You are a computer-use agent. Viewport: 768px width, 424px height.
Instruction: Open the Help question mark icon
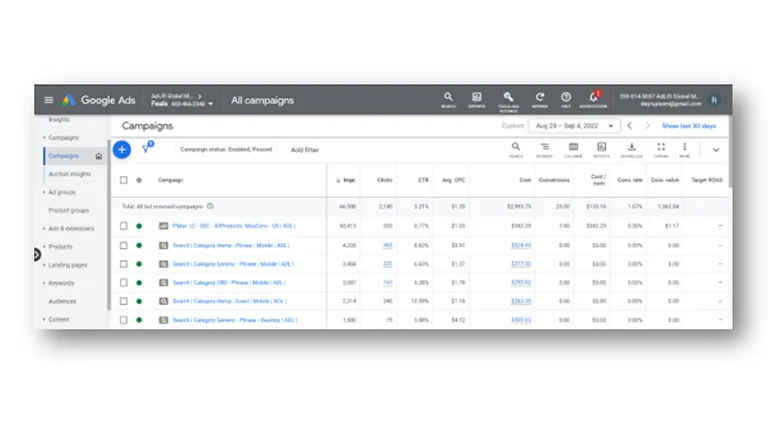566,99
